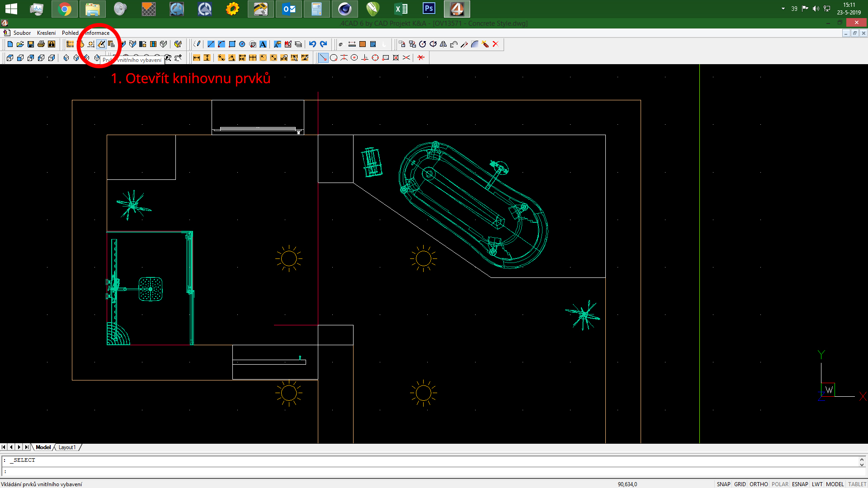Open the Soubor menu

coord(22,33)
